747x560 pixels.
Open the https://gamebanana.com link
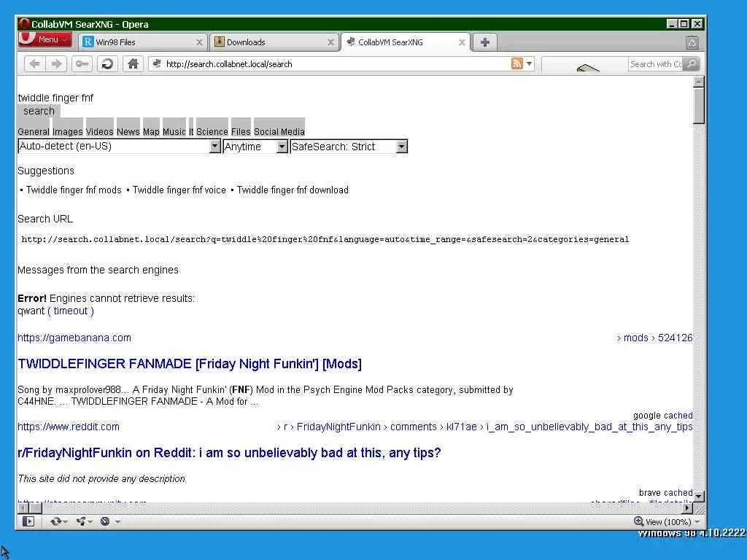[74, 338]
